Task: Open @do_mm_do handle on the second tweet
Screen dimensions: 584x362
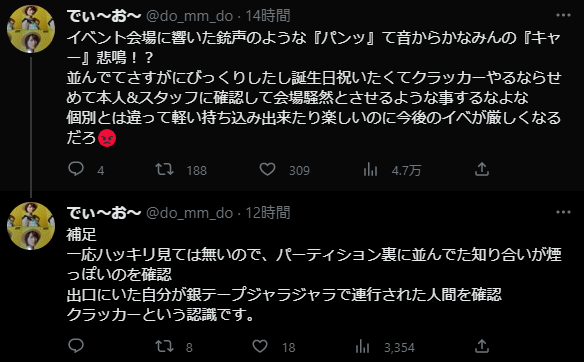Action: [x=190, y=213]
